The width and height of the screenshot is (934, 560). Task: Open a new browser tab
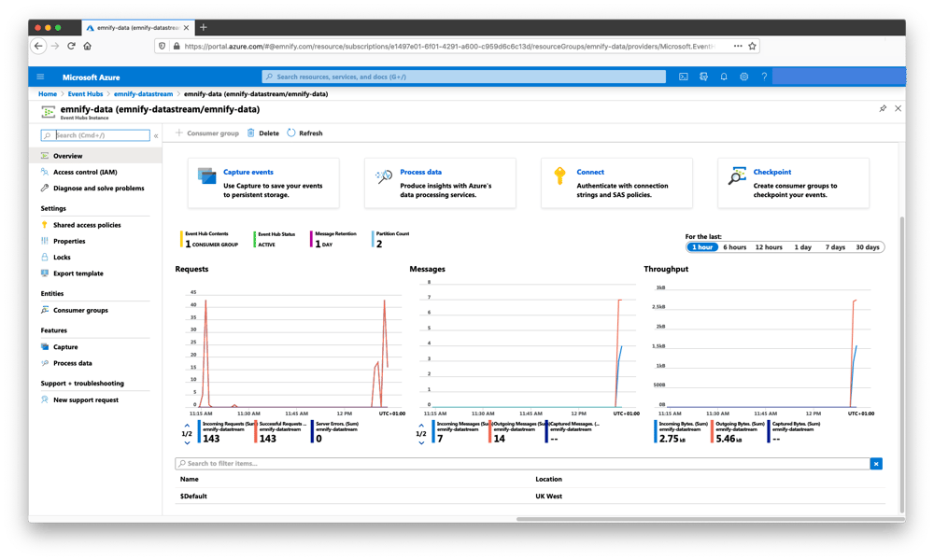tap(204, 27)
